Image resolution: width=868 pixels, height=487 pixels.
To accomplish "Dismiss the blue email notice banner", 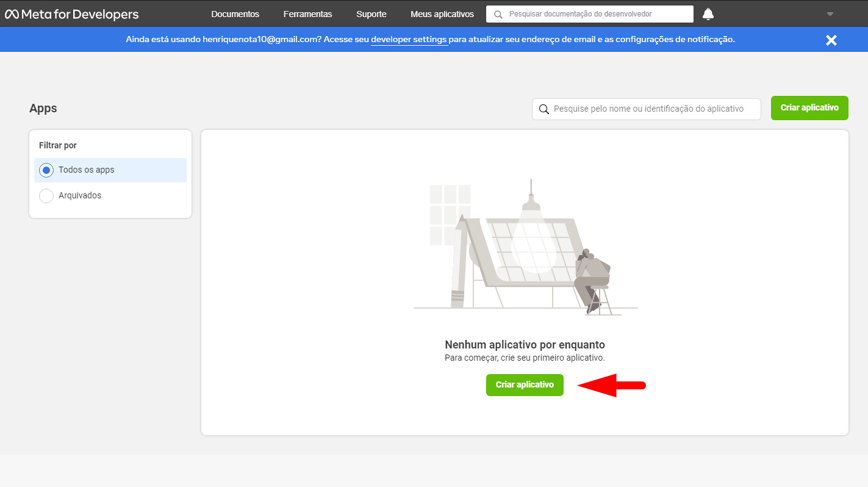I will tap(831, 40).
